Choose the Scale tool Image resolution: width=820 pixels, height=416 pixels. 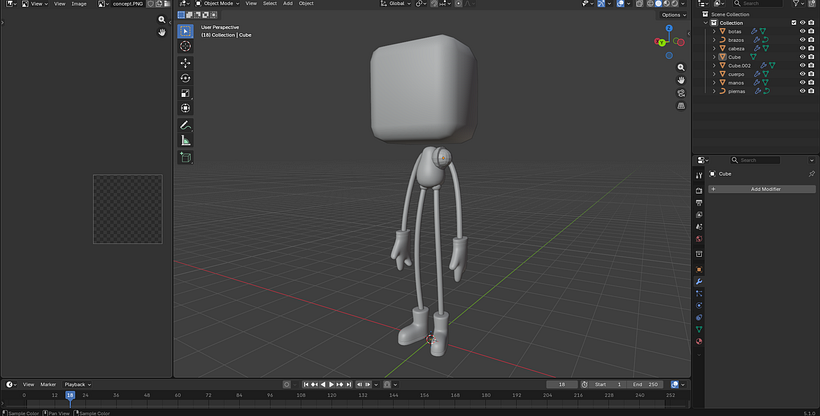pos(185,93)
